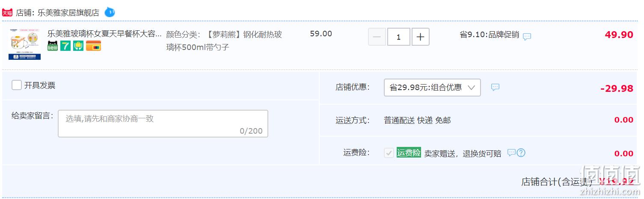The image size is (644, 199).
Task: Expand the 省29.98元:组合优惠 dropdown
Action: 432,88
